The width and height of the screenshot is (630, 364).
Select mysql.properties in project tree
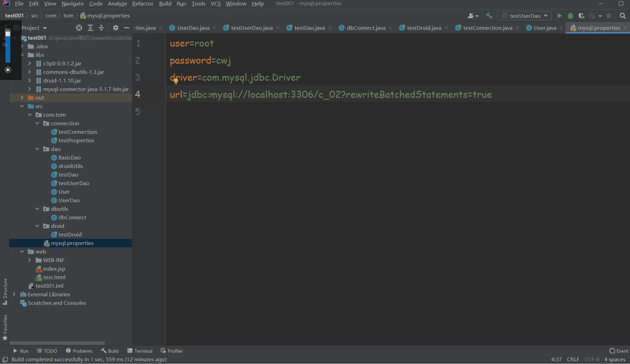pos(71,243)
